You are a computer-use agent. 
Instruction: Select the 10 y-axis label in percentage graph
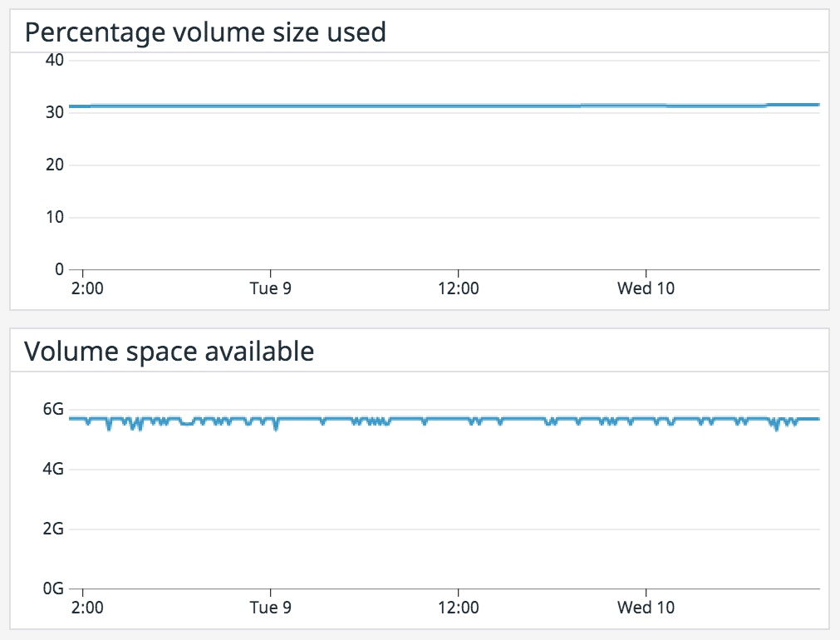pos(56,217)
